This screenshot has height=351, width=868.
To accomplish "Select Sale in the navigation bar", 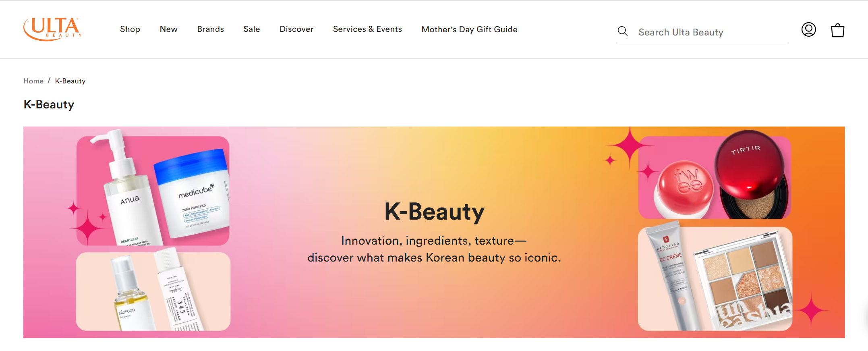I will point(252,29).
